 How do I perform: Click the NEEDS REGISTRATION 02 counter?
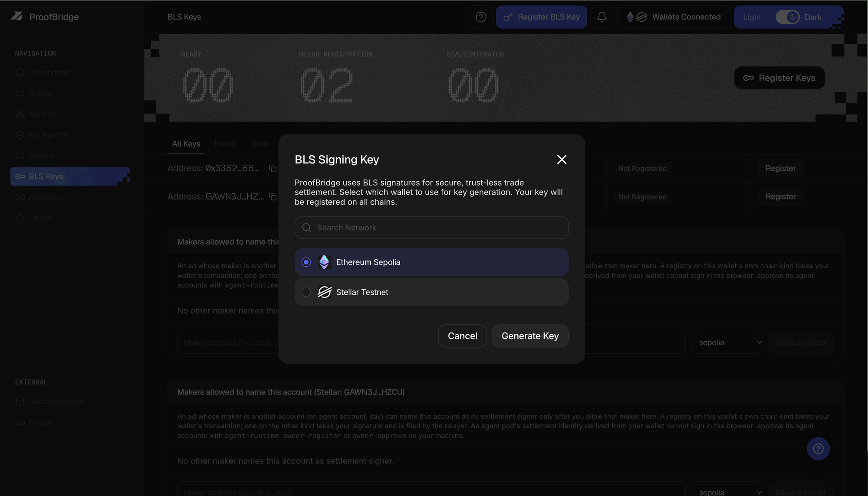pyautogui.click(x=326, y=85)
